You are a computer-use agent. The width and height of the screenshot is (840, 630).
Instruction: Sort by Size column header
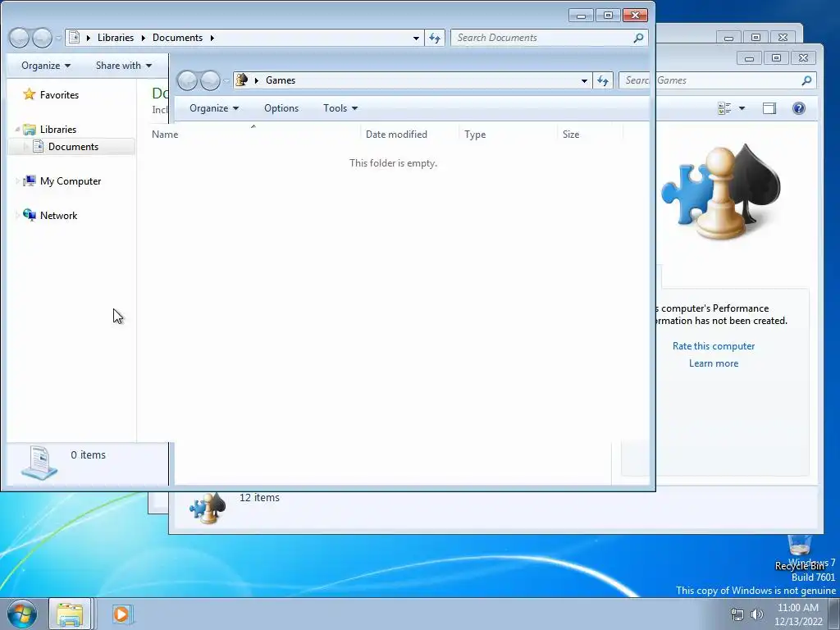[591, 134]
